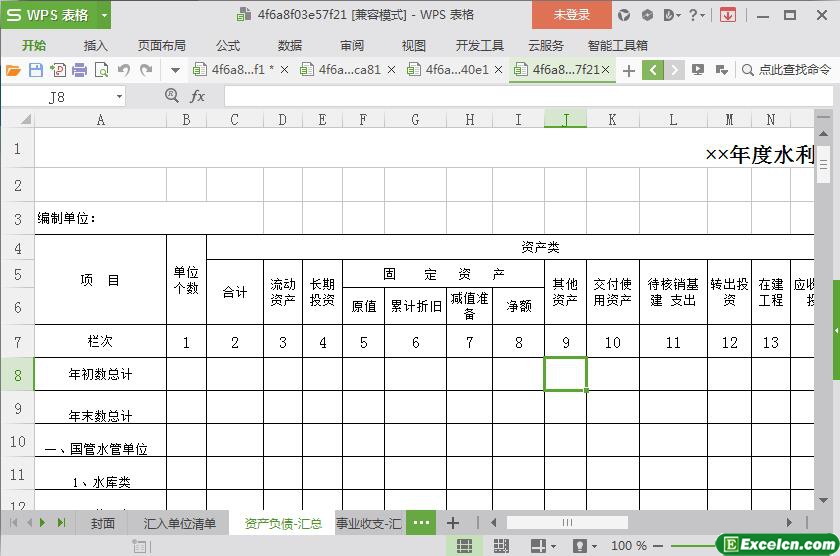This screenshot has width=840, height=556.
Task: Click the save icon in quick toolbar
Action: tap(36, 70)
